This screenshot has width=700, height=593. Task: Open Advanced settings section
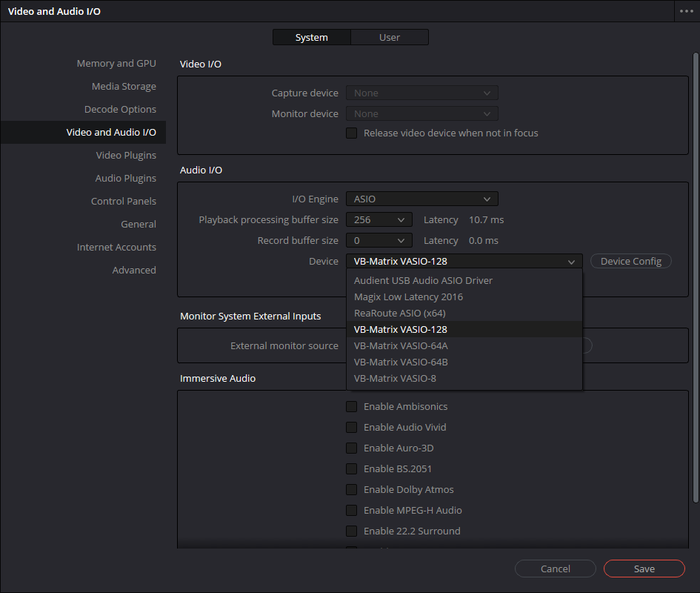tap(134, 271)
